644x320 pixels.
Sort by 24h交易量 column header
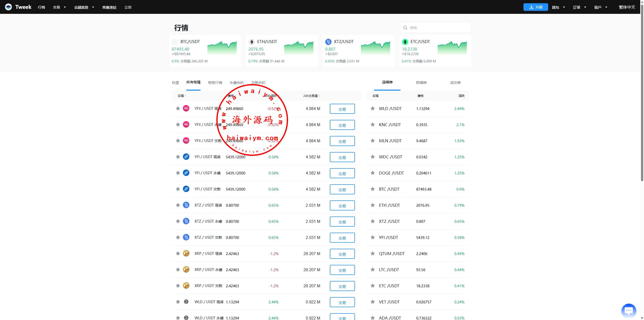tap(311, 96)
